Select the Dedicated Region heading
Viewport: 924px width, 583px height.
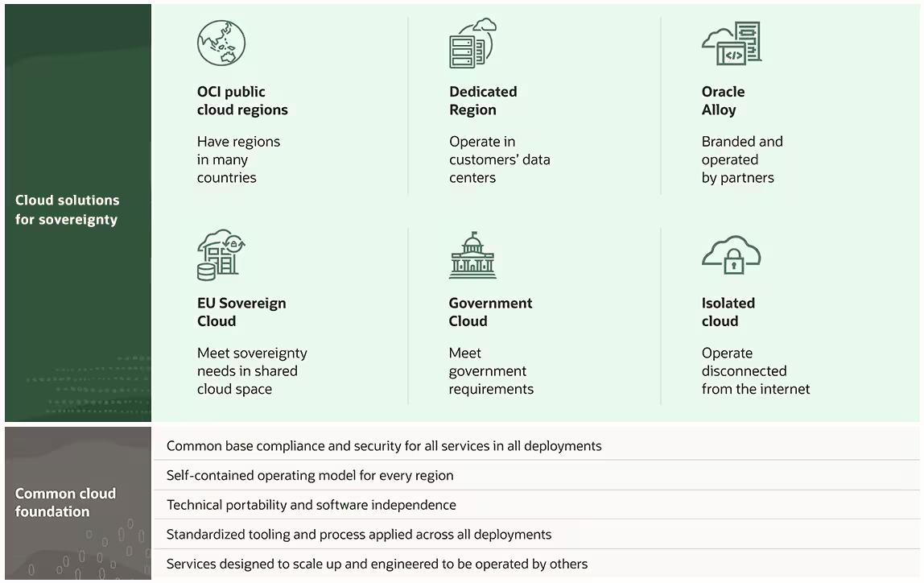483,101
